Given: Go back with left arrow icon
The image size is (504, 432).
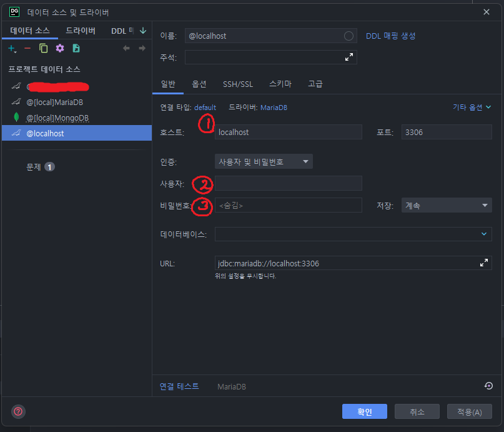Looking at the screenshot, I should click(x=126, y=48).
